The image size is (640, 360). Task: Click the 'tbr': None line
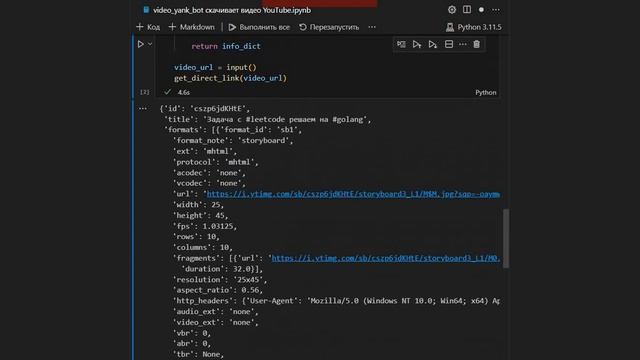pos(198,354)
